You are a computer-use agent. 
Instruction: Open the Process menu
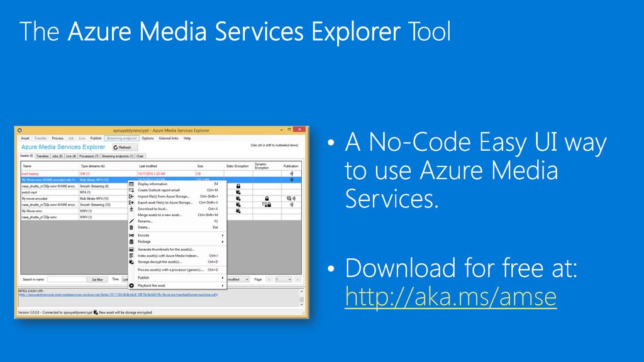point(57,138)
